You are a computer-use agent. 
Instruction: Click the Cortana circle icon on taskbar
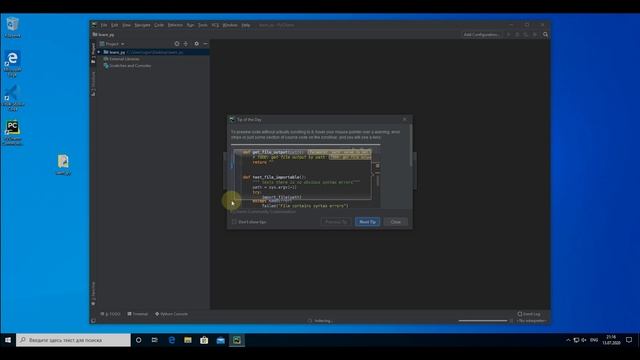coord(138,340)
